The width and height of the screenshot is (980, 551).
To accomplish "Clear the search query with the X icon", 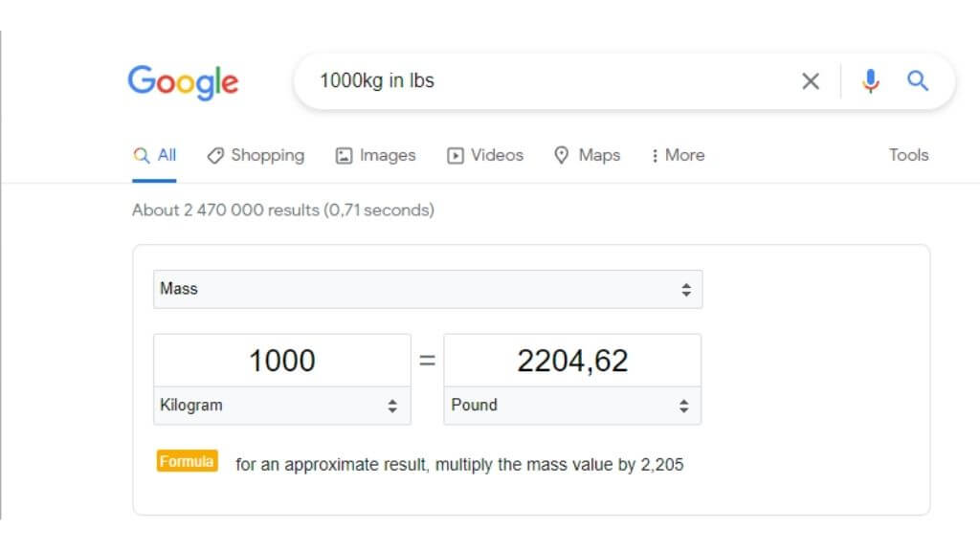I will [x=810, y=81].
